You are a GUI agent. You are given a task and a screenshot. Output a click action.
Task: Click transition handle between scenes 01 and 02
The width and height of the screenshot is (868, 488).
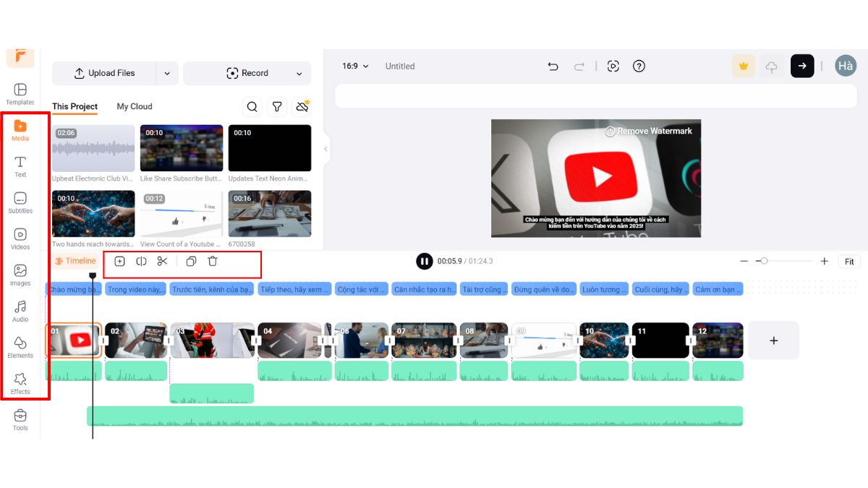pos(103,341)
